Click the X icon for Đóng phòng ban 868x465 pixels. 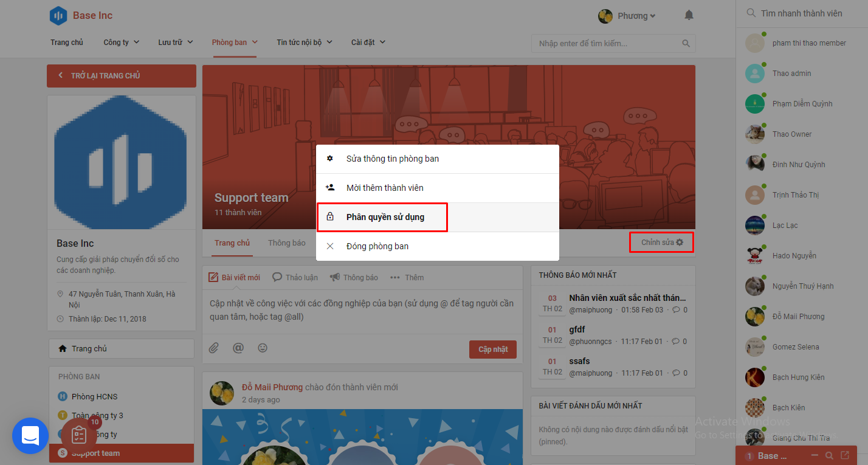point(330,246)
